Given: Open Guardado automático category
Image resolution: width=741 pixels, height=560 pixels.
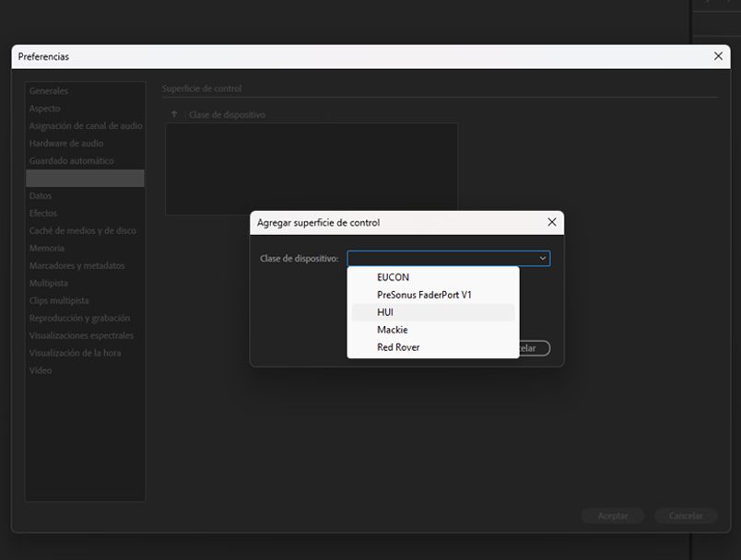Looking at the screenshot, I should coord(85,160).
